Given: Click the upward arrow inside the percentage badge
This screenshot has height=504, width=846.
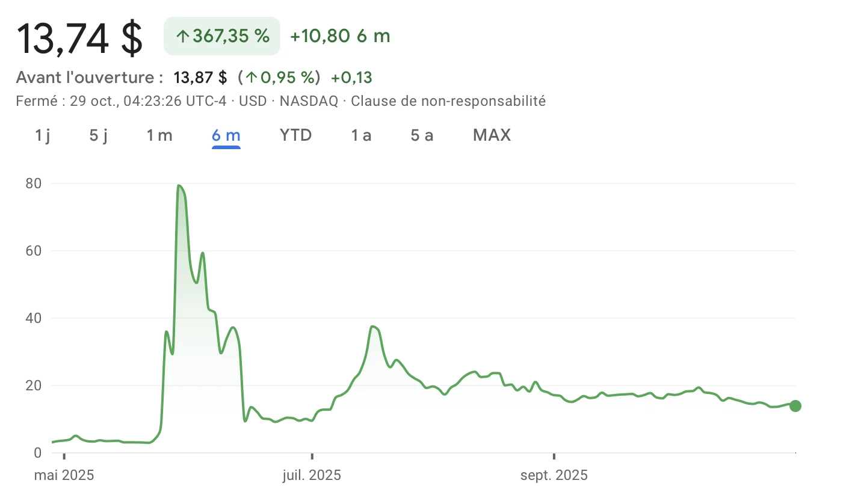Looking at the screenshot, I should pyautogui.click(x=184, y=36).
